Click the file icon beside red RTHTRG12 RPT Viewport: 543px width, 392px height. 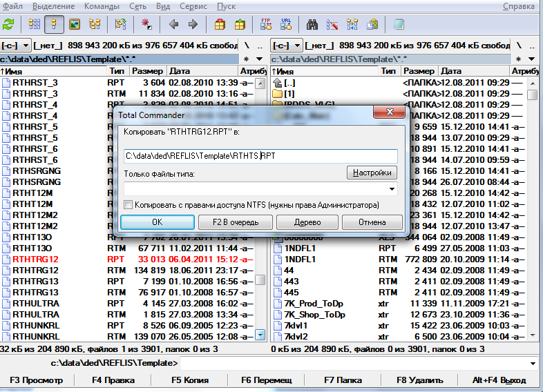pos(6,259)
